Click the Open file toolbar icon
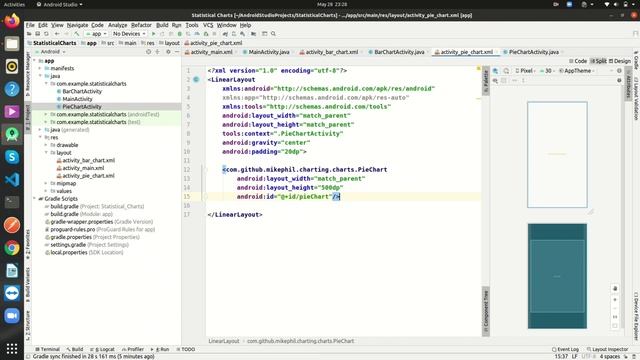The image size is (640, 360). [x=29, y=34]
